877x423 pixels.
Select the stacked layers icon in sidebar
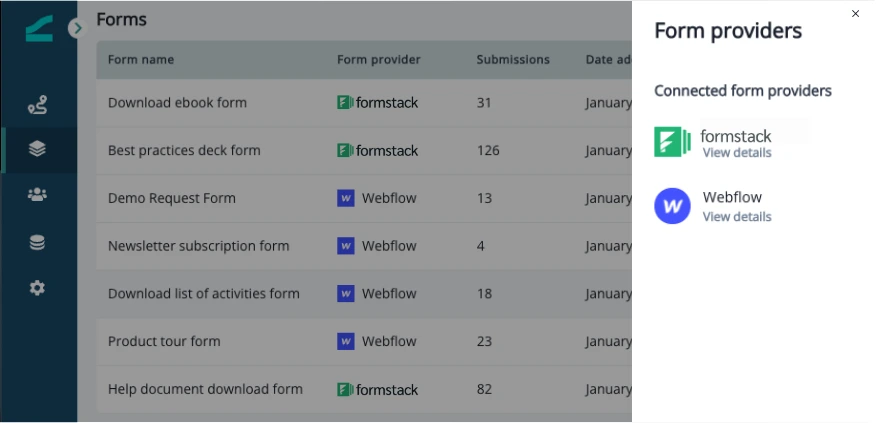(x=37, y=149)
